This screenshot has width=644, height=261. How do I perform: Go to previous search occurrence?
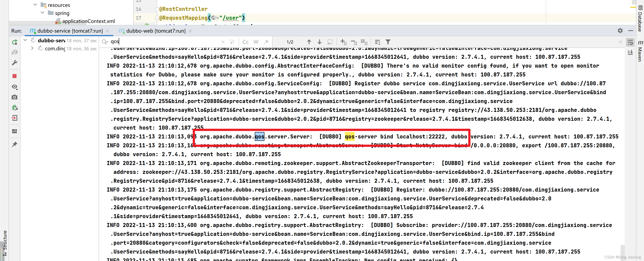(309, 42)
